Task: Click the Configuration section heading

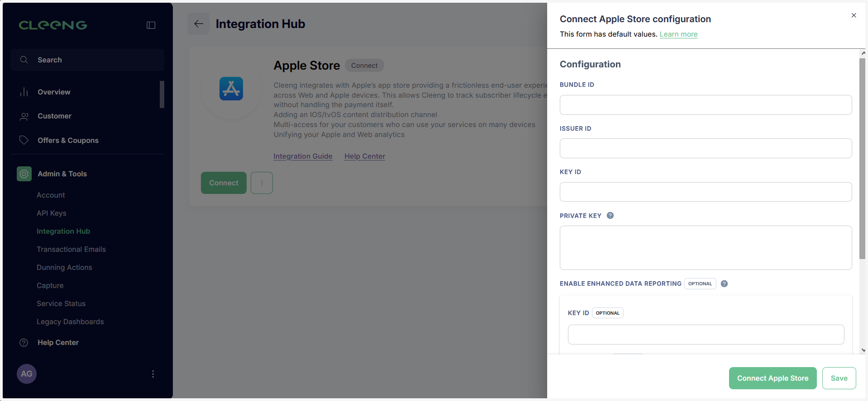Action: coord(590,64)
